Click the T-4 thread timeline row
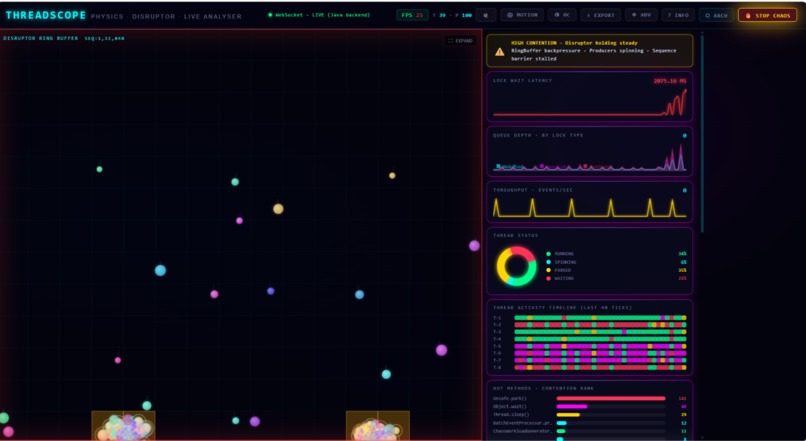 tap(590, 339)
